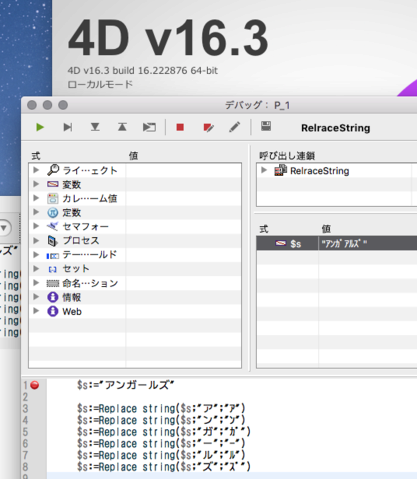Expand the 定数 constants row
417x479 pixels.
pos(36,212)
